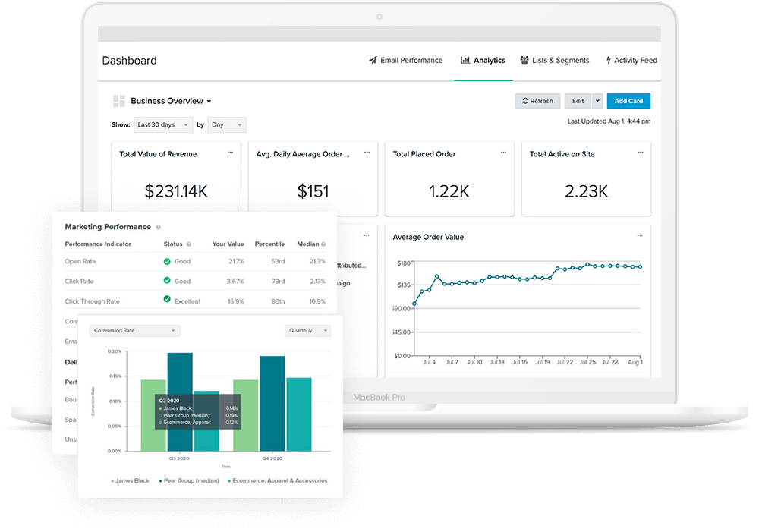Click the Percentile column header
Screen dimensions: 759x532
(x=269, y=244)
